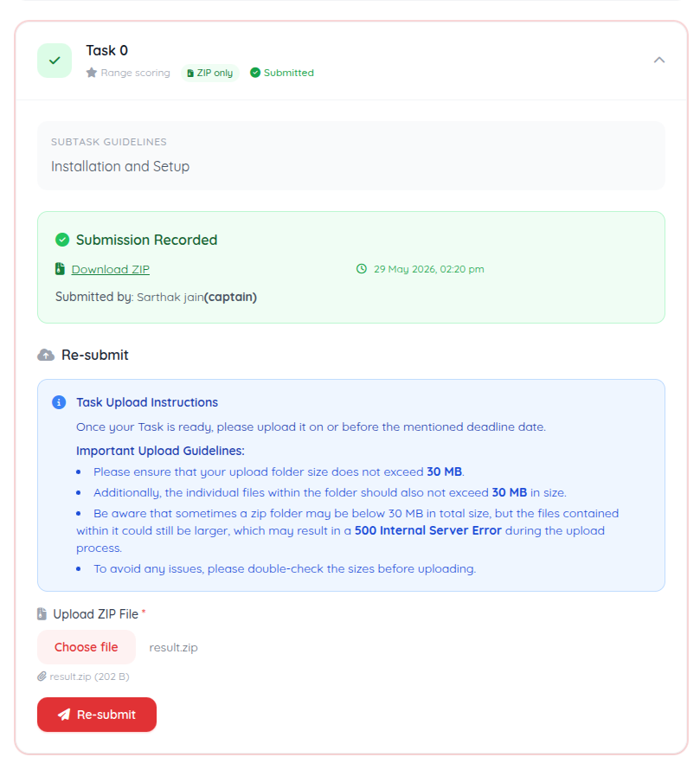Click the submission timestamp 29 May 2026
The image size is (700, 776).
click(x=429, y=269)
